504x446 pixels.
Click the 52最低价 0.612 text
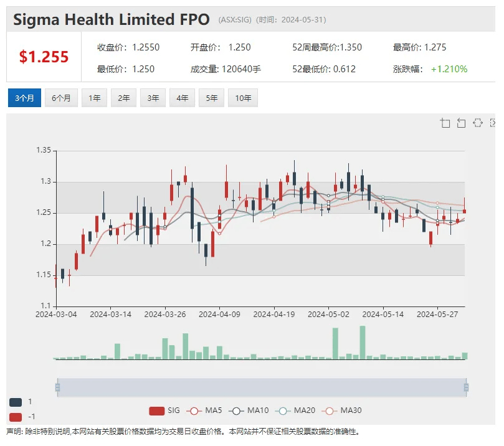(324, 69)
